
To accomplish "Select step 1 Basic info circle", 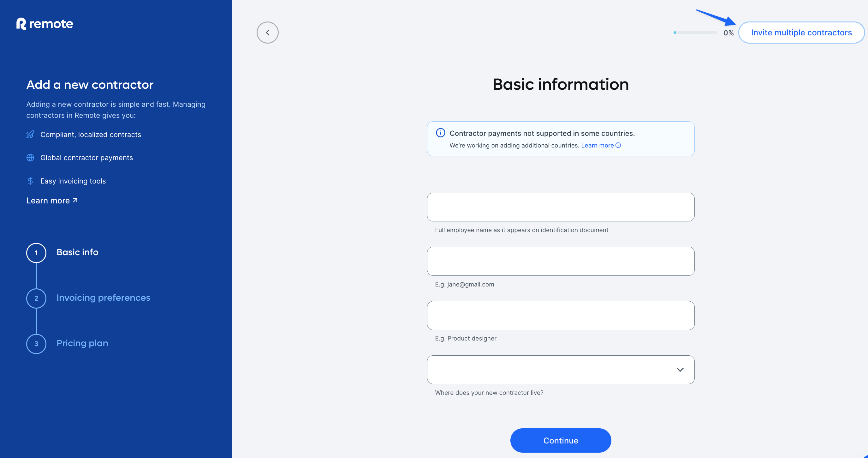I will pyautogui.click(x=36, y=253).
